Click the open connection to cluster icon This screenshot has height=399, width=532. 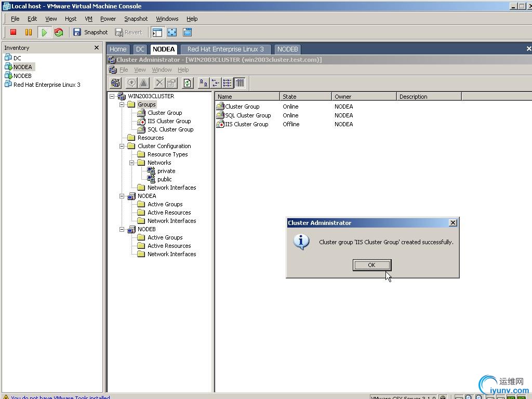(115, 83)
